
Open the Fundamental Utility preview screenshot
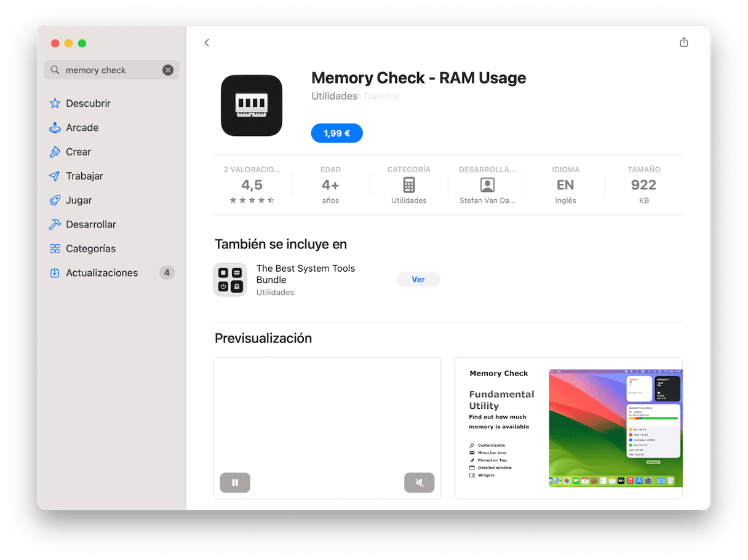(x=568, y=428)
